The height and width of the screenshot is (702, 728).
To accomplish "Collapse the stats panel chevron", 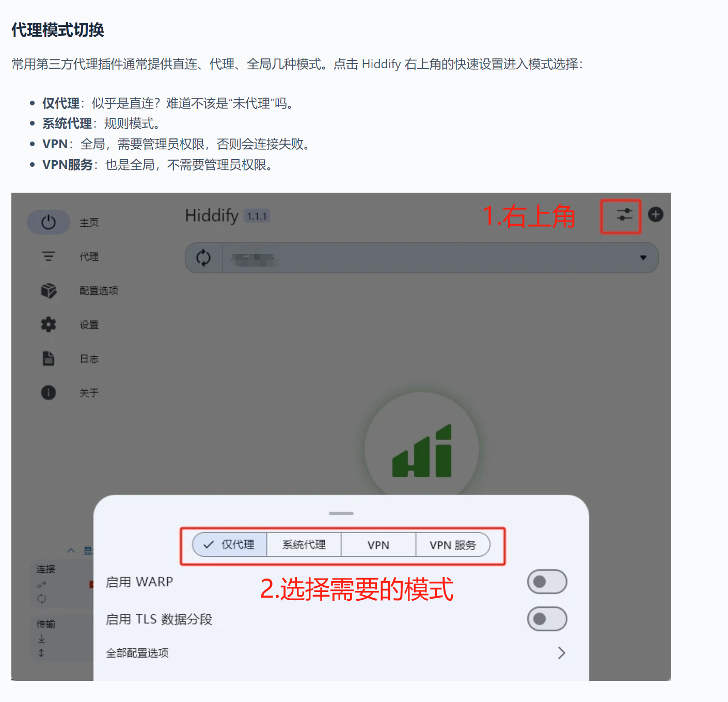I will pos(71,551).
